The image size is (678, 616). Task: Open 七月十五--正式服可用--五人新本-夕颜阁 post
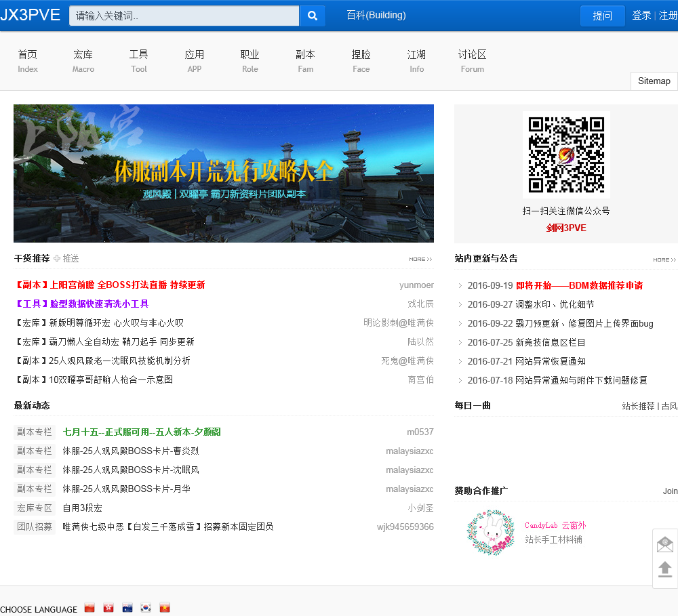coord(142,432)
